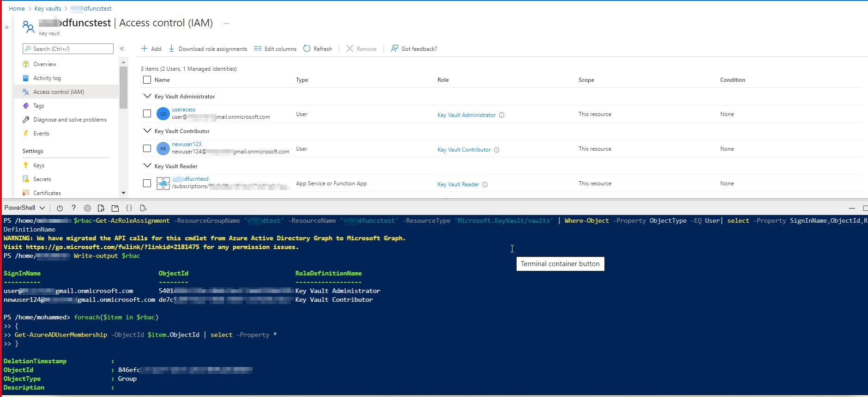Toggle the select-all checkbox in header
868x397 pixels.
point(147,79)
